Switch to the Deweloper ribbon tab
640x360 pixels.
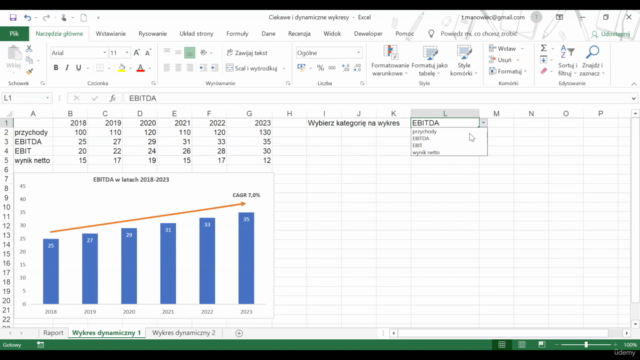pyautogui.click(x=368, y=34)
